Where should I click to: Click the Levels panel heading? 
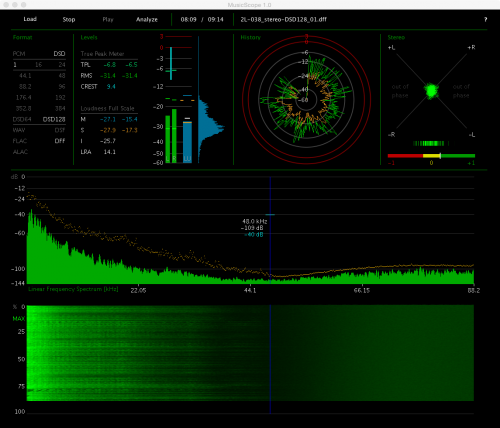(89, 37)
